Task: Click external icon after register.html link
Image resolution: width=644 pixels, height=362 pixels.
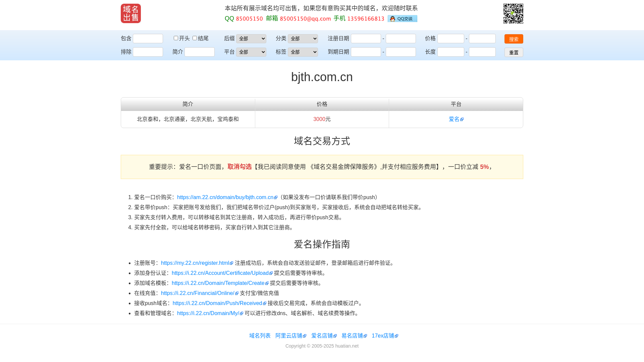Action: [x=231, y=263]
